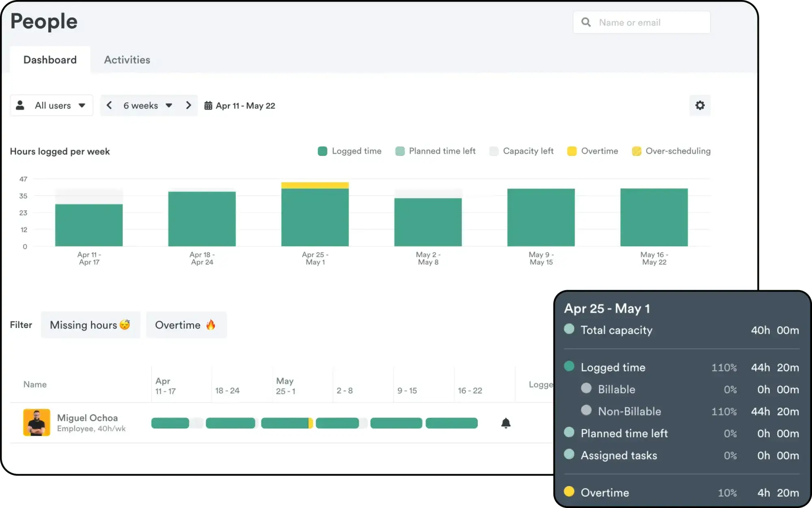
Task: Switch to the Dashboard tab
Action: (x=50, y=60)
